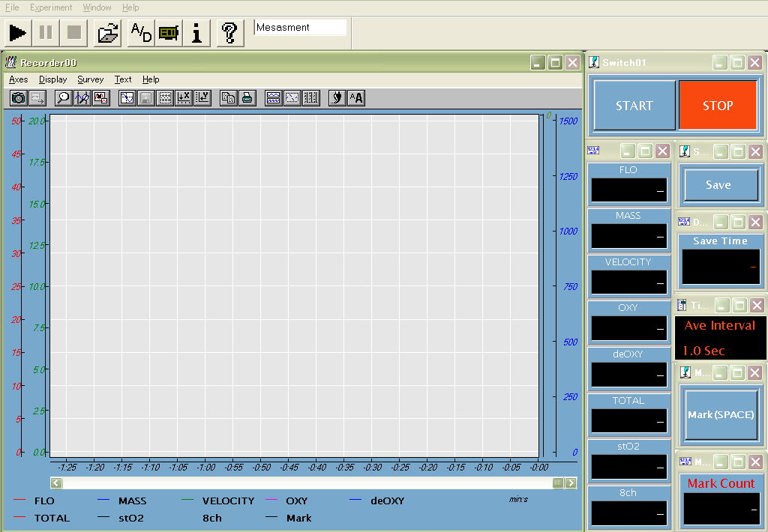Image resolution: width=768 pixels, height=532 pixels.
Task: Click the grayed stop square button
Action: click(74, 33)
